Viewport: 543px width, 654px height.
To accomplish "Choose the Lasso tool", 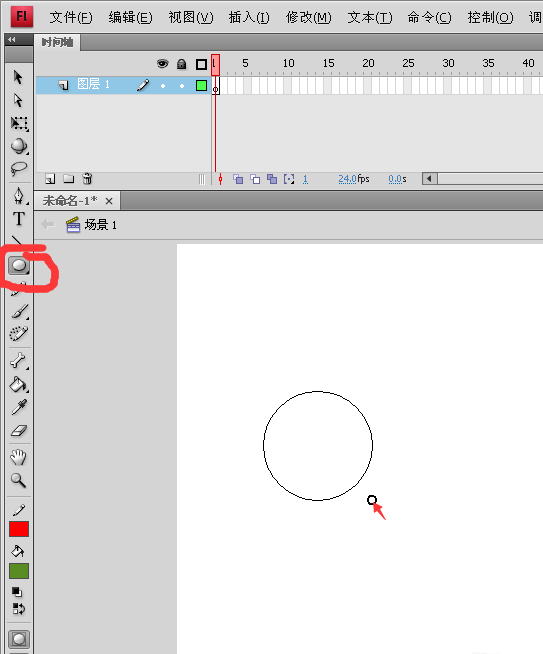I will [x=19, y=169].
